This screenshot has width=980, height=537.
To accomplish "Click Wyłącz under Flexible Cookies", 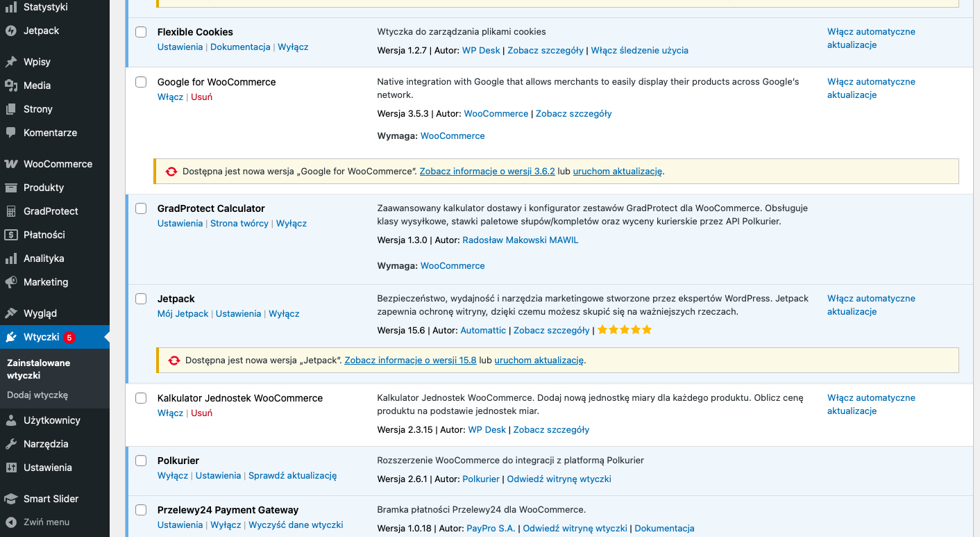I will pyautogui.click(x=293, y=47).
